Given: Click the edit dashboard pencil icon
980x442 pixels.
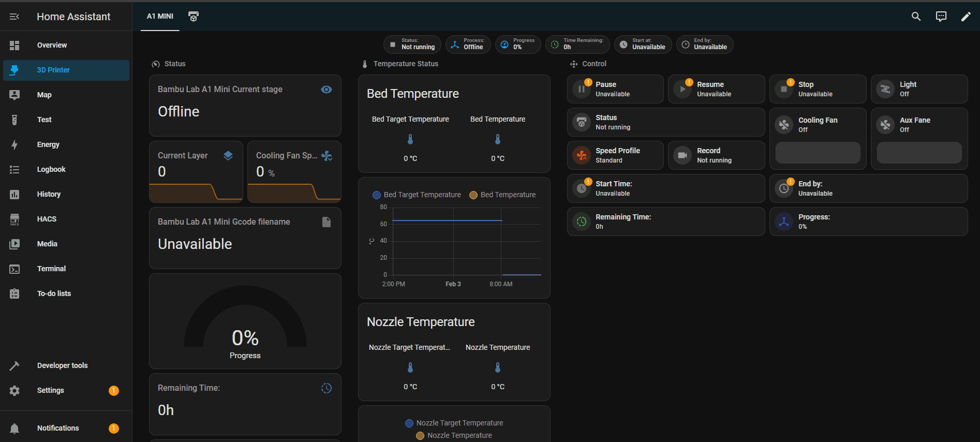Looking at the screenshot, I should (x=966, y=17).
